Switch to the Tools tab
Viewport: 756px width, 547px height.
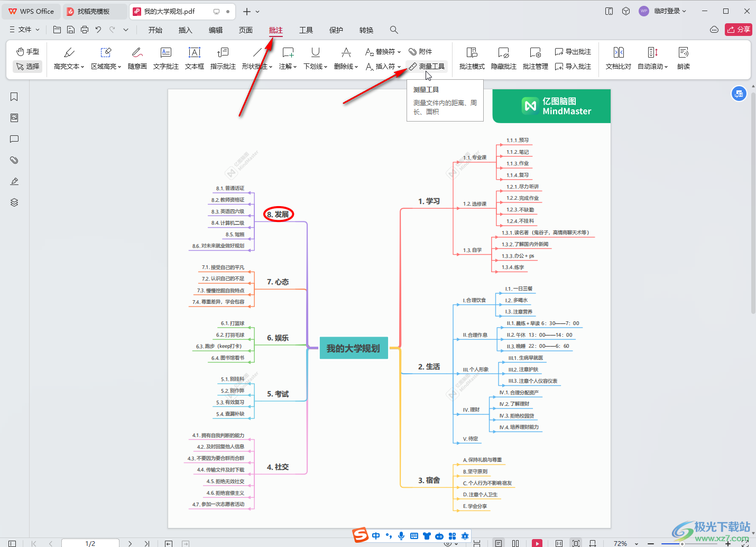(306, 30)
